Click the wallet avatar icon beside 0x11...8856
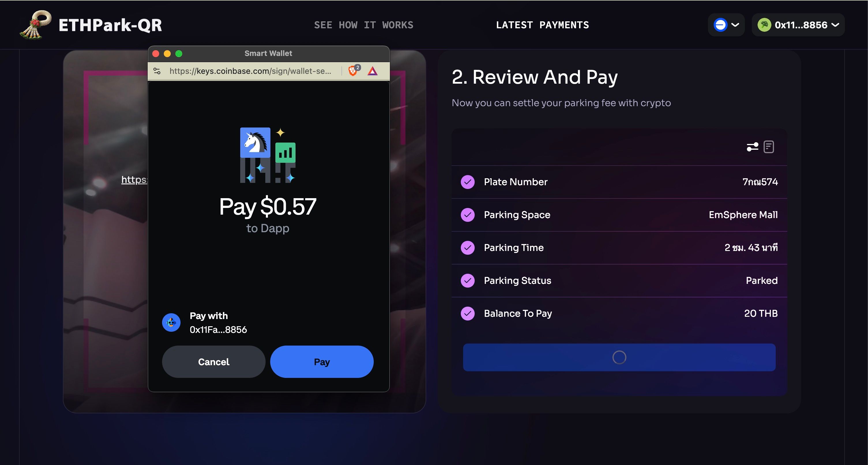Screen dimensions: 868x465 pyautogui.click(x=764, y=25)
